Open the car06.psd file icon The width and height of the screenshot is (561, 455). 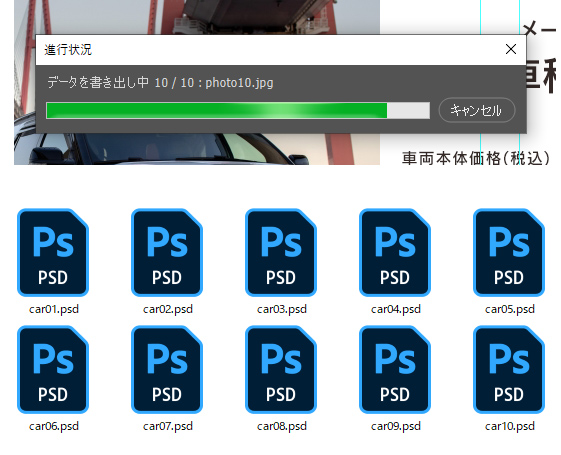coord(53,370)
